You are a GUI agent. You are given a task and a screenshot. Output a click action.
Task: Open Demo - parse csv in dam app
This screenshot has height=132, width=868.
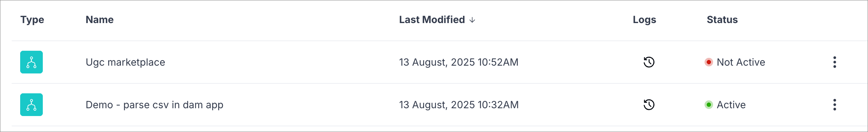point(154,105)
